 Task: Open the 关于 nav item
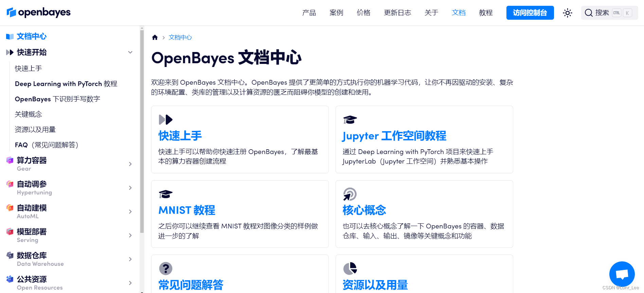[431, 13]
